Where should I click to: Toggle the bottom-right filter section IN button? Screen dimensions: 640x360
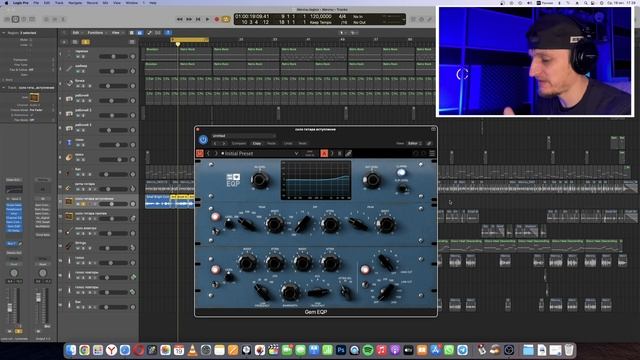point(365,269)
